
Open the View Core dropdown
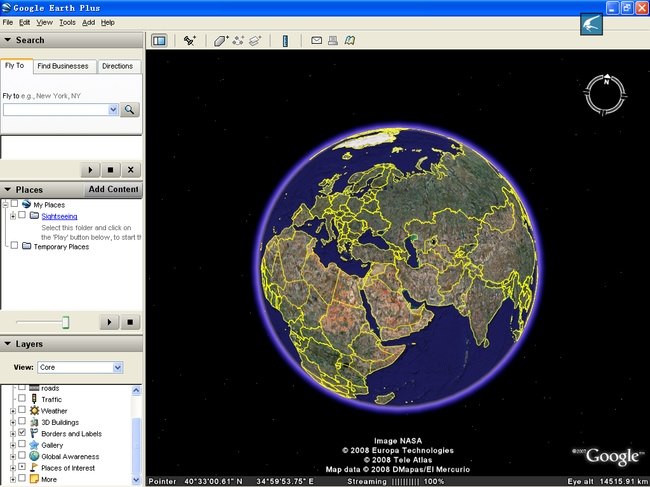(x=118, y=367)
